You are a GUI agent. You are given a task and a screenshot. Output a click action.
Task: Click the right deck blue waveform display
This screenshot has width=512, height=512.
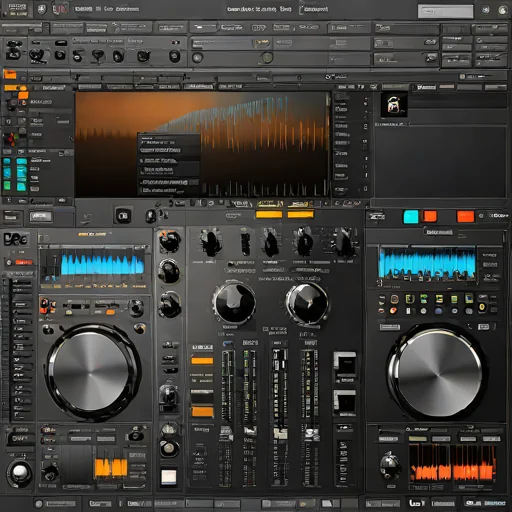click(427, 262)
